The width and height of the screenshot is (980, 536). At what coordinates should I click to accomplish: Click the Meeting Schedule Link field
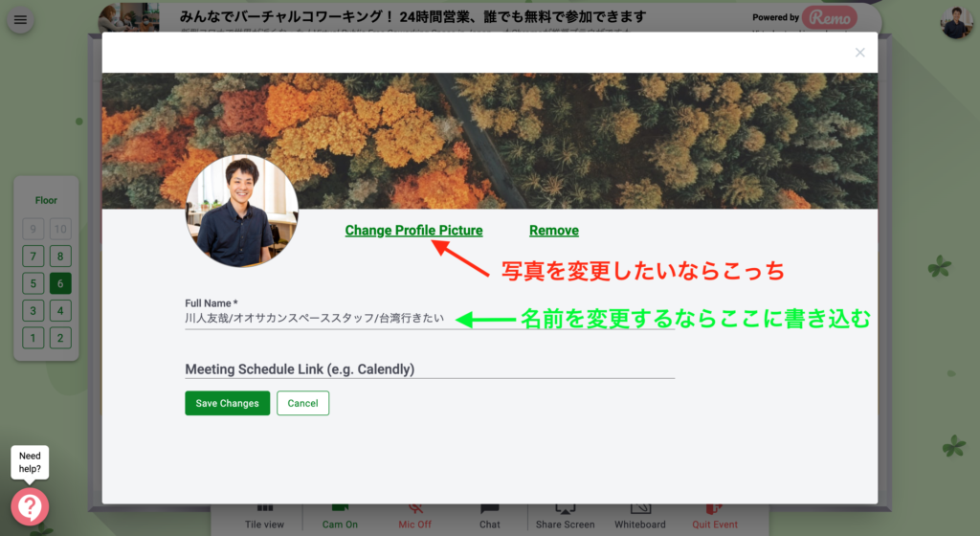click(429, 369)
